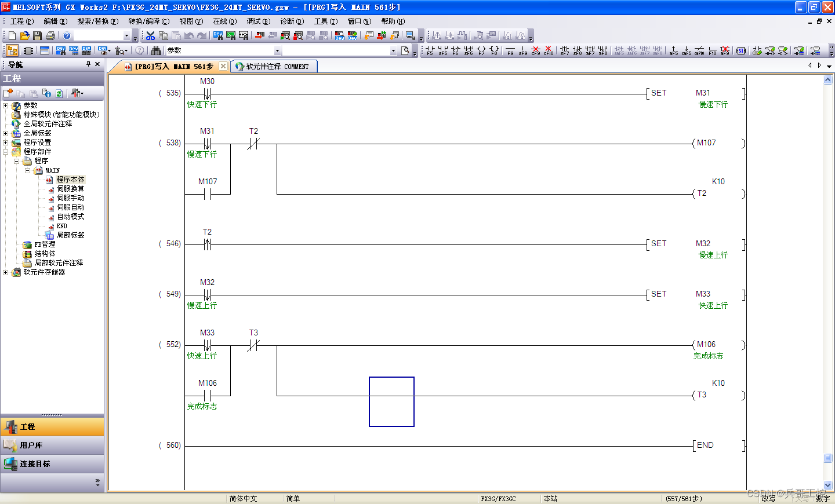
Task: Open GX Works2 help question-mark icon
Action: pyautogui.click(x=67, y=36)
